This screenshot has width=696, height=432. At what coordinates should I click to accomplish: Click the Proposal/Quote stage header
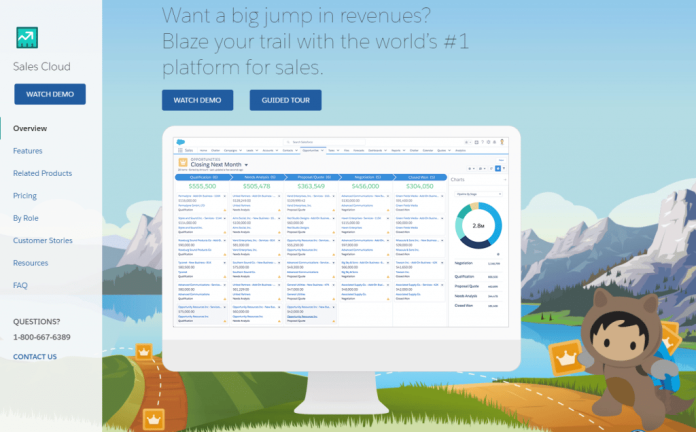click(312, 177)
